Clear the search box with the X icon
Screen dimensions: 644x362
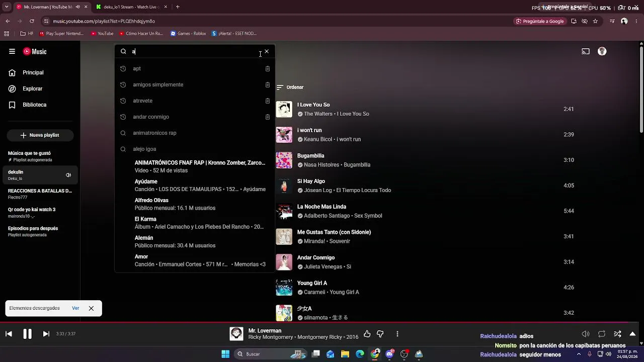point(267,51)
